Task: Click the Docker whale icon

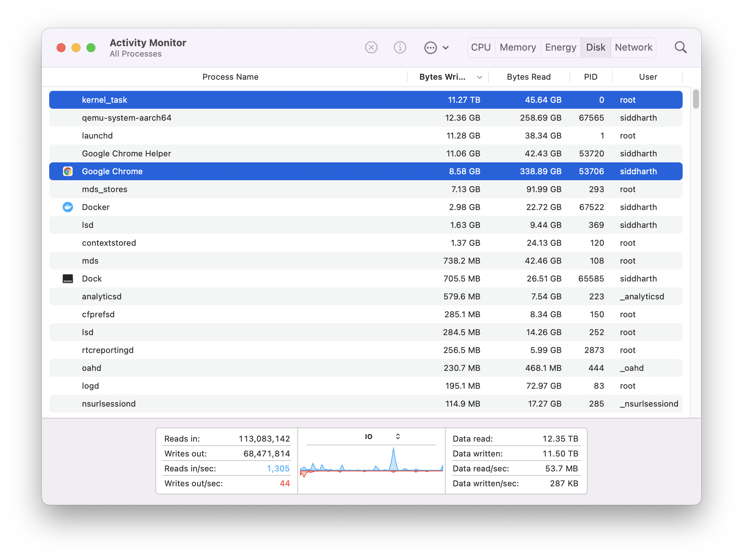Action: (x=68, y=207)
